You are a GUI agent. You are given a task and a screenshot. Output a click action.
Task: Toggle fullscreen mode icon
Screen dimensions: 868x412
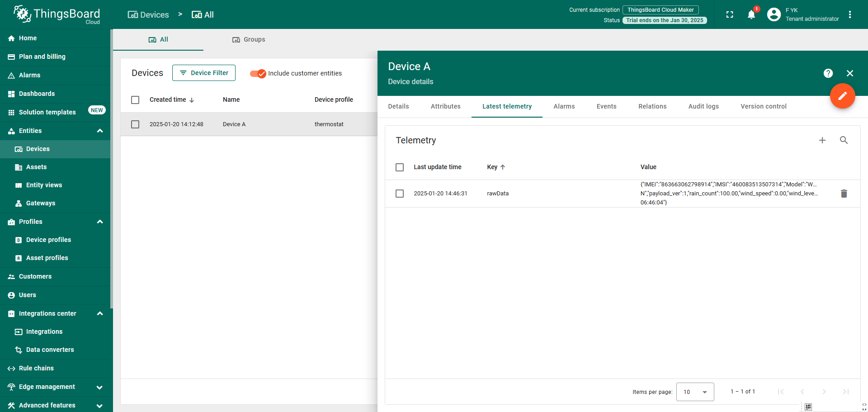coord(730,14)
